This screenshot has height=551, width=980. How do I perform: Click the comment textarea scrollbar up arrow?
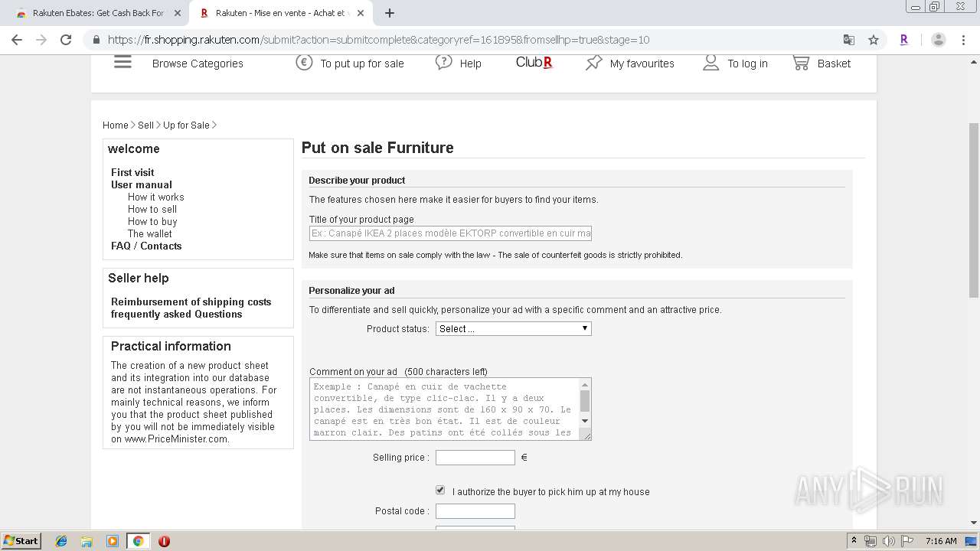585,385
